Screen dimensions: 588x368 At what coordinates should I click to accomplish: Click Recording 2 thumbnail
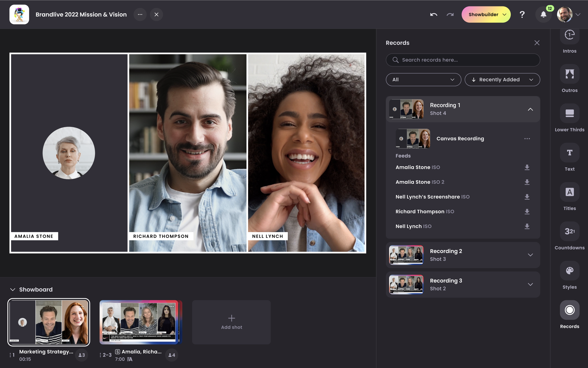click(x=406, y=255)
